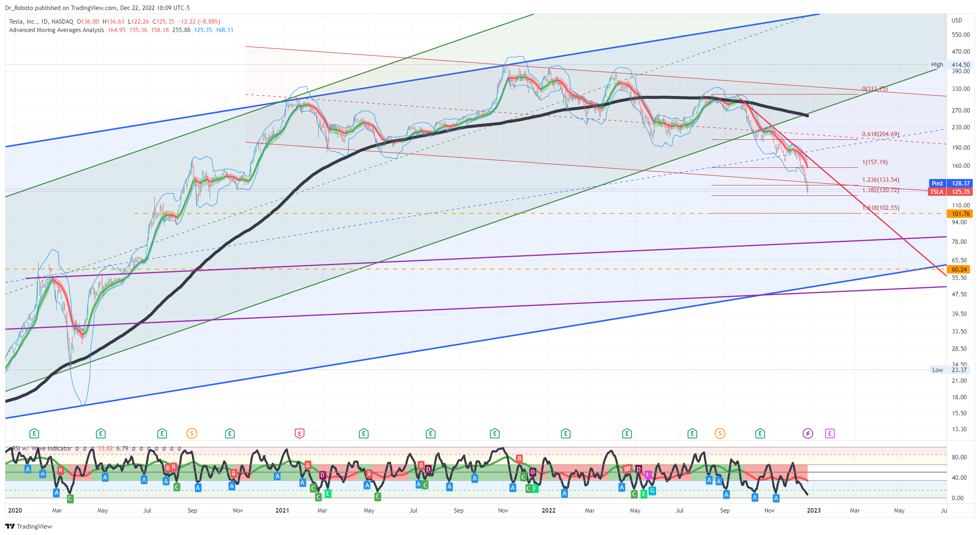Click the orange 101.76 price level label
This screenshot has width=980, height=535.
[x=960, y=213]
